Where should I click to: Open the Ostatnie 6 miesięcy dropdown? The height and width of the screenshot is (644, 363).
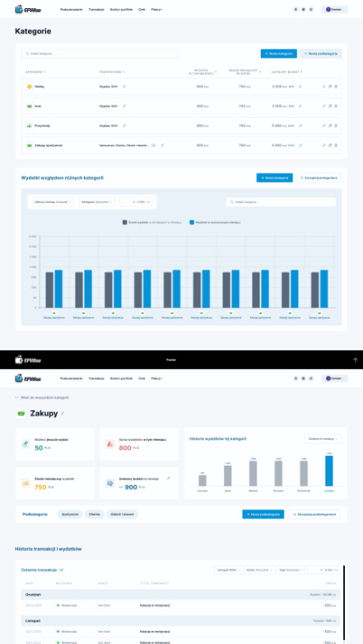click(323, 439)
